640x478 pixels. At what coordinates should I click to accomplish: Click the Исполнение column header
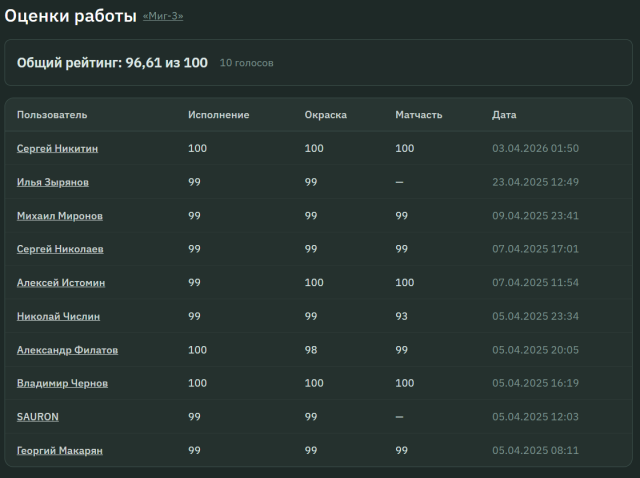218,115
